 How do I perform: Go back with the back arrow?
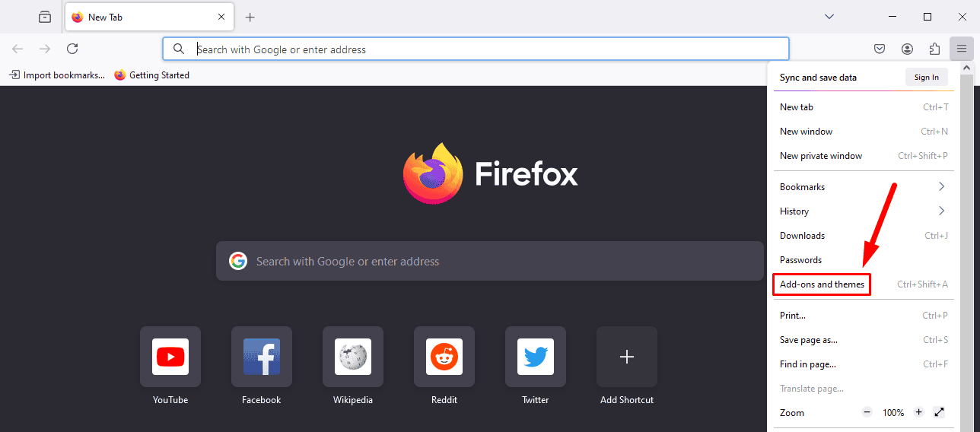pos(17,49)
